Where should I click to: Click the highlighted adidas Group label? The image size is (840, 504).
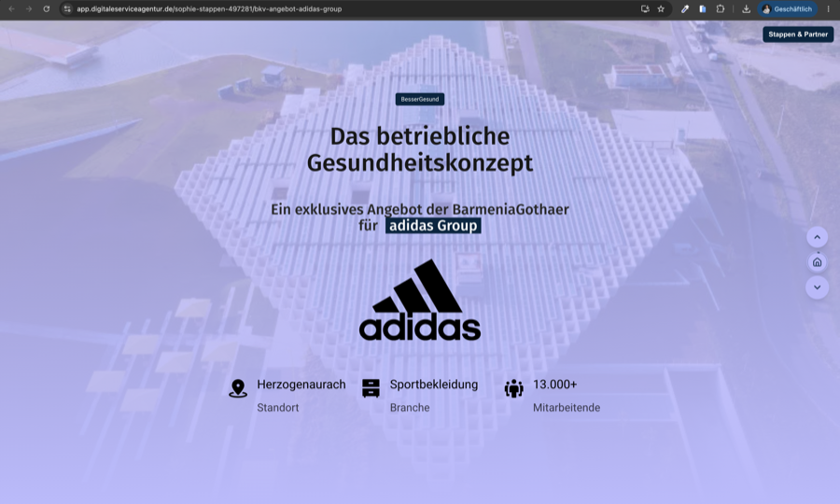pos(433,226)
